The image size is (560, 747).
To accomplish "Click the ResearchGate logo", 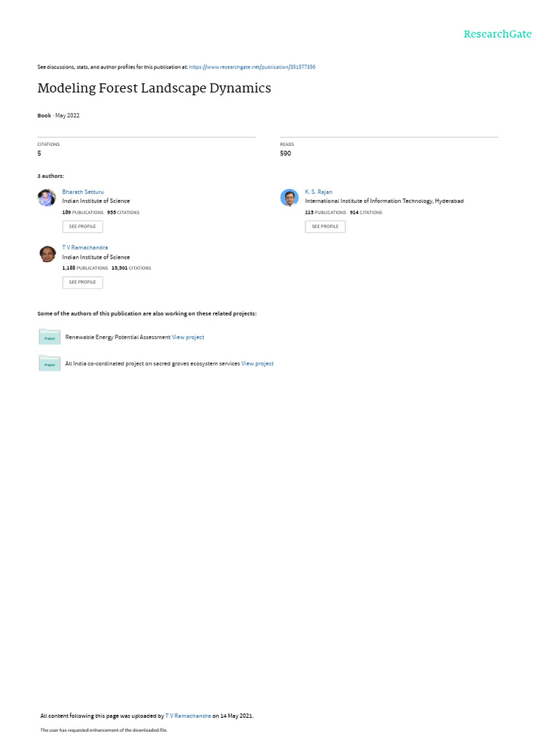I will tap(497, 34).
